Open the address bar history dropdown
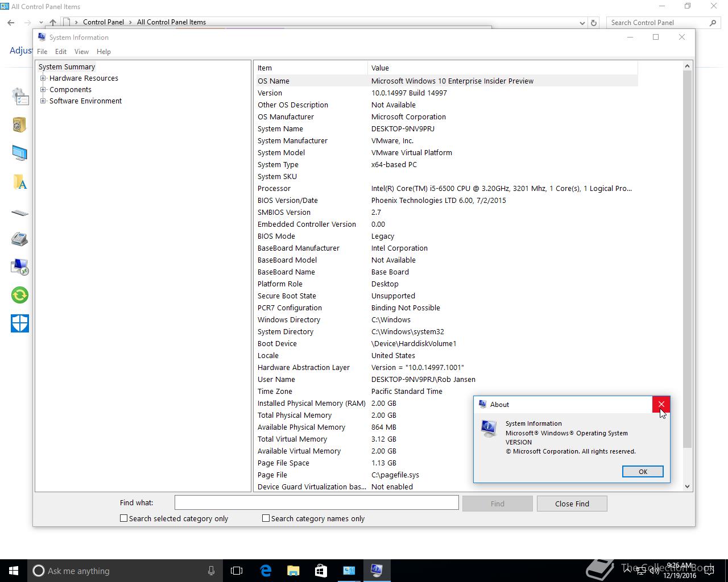The width and height of the screenshot is (728, 582). [x=582, y=23]
